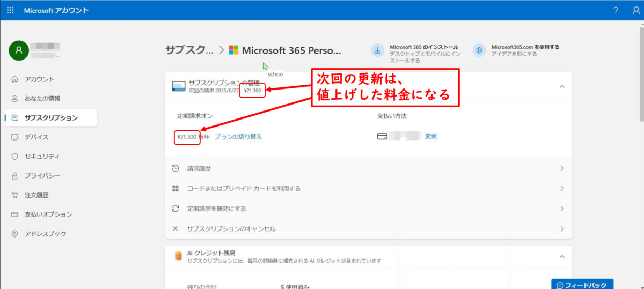Screen dimensions: 644x289
Task: Open コードまたはプリペイド カードを利用する row
Action: (368, 188)
